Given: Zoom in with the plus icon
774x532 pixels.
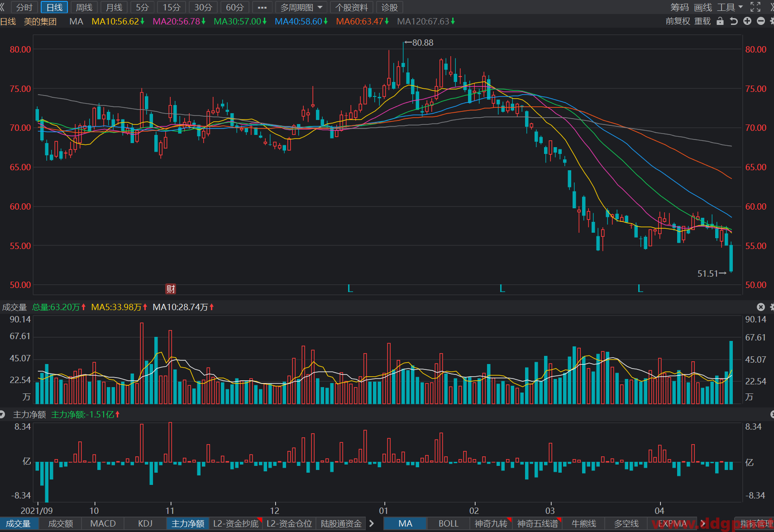Looking at the screenshot, I should [x=747, y=21].
